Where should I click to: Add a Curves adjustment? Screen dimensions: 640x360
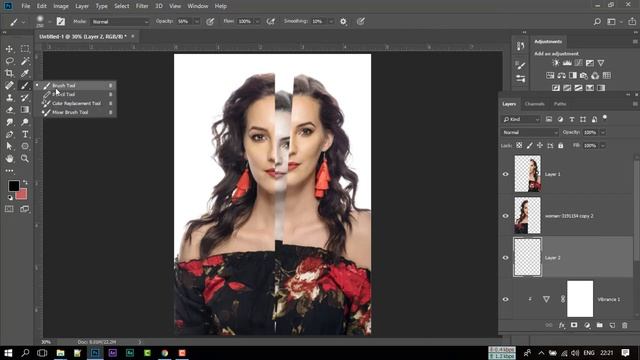[x=578, y=63]
